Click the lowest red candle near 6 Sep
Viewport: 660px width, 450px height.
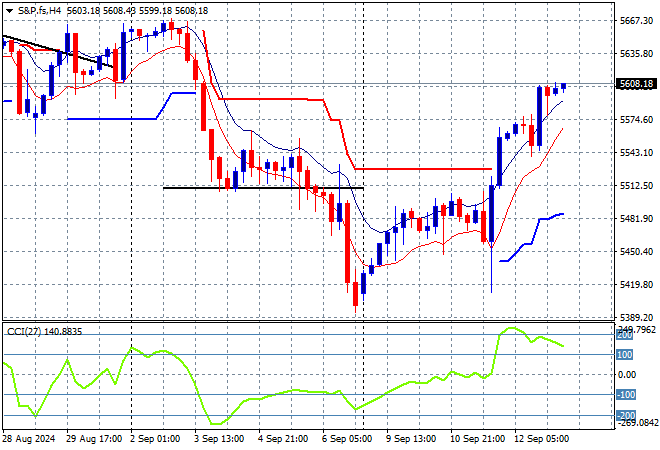[x=355, y=294]
